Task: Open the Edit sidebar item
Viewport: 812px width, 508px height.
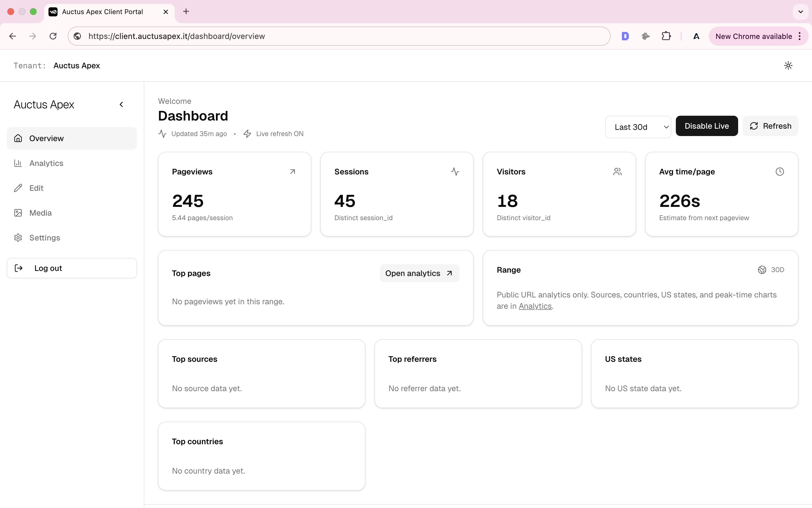Action: click(x=72, y=188)
